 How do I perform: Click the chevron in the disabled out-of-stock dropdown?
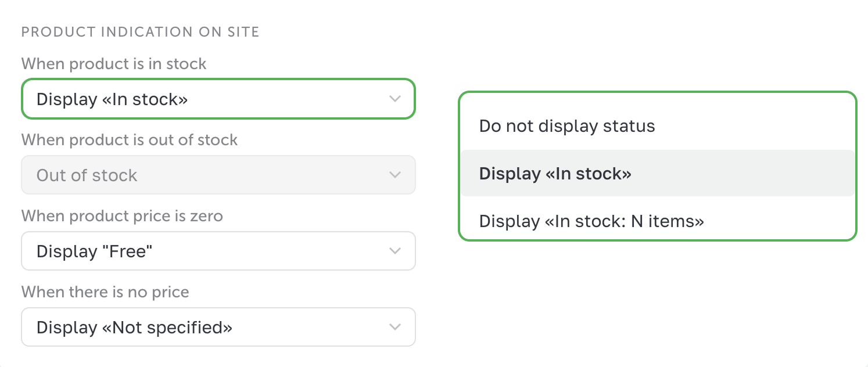[x=395, y=175]
